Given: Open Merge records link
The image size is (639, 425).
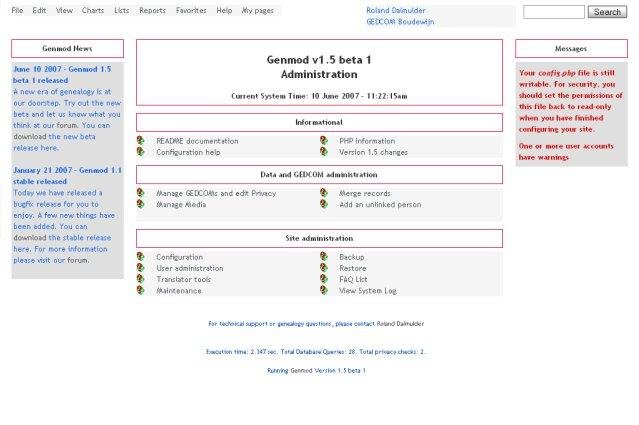Looking at the screenshot, I should tap(365, 194).
